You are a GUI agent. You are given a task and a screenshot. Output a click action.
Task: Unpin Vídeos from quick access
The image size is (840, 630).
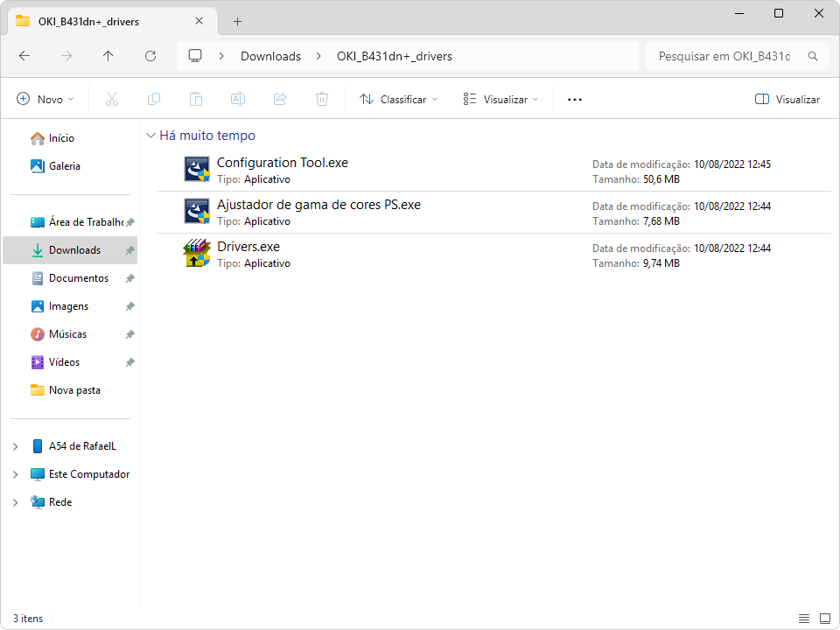click(x=129, y=362)
